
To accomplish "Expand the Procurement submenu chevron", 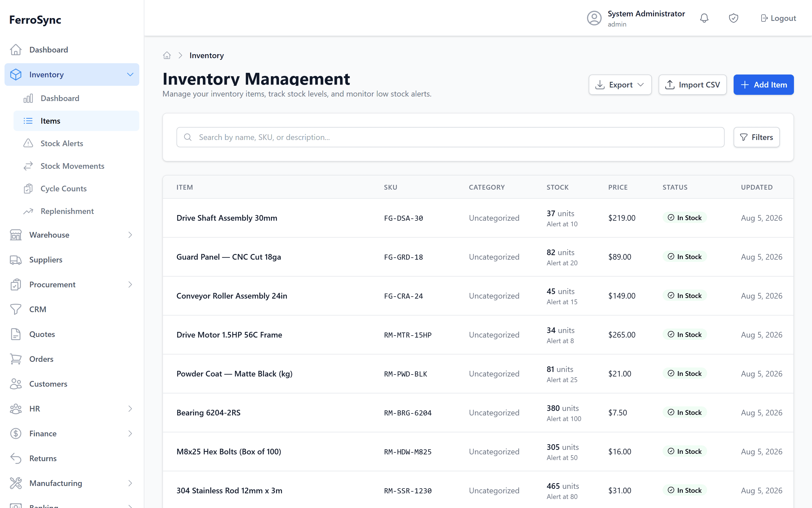I will pyautogui.click(x=130, y=284).
